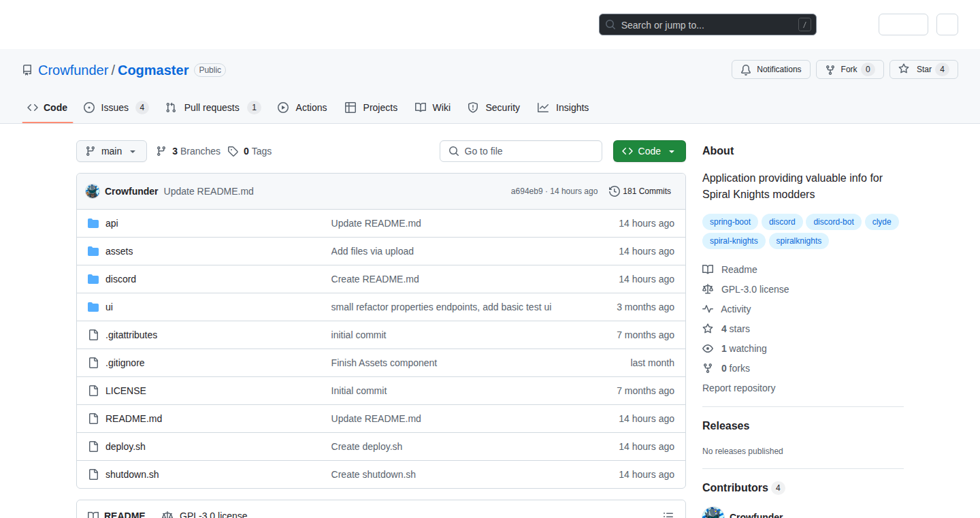Viewport: 980px width, 518px height.
Task: Click Report repository link
Action: [x=738, y=388]
